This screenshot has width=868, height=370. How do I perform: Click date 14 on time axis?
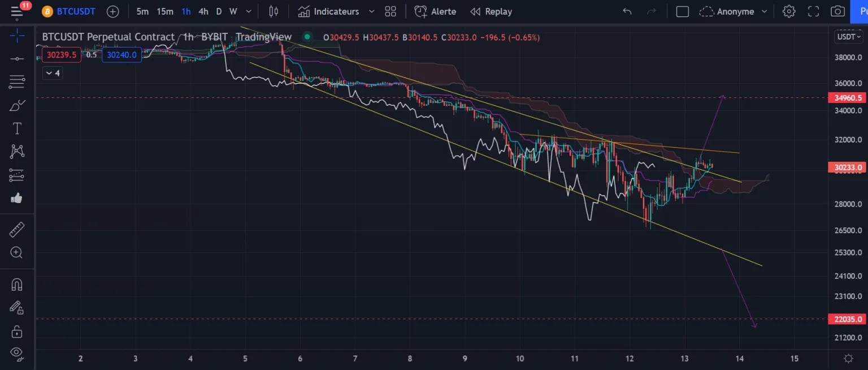coord(740,358)
